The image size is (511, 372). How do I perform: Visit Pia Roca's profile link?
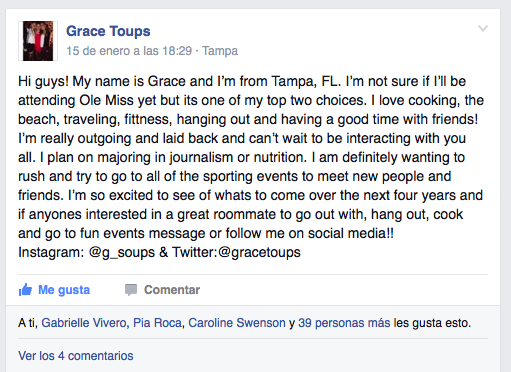coord(157,323)
